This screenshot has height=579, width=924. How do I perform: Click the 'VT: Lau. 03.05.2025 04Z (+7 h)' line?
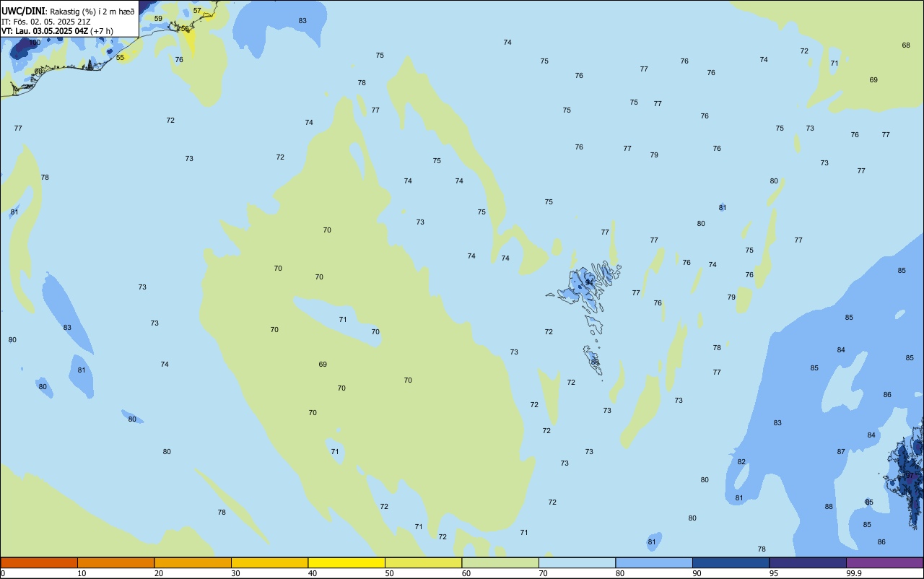coord(57,31)
